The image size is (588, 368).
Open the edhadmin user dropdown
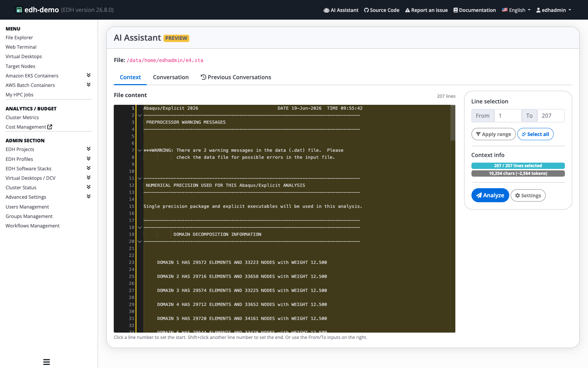(553, 10)
